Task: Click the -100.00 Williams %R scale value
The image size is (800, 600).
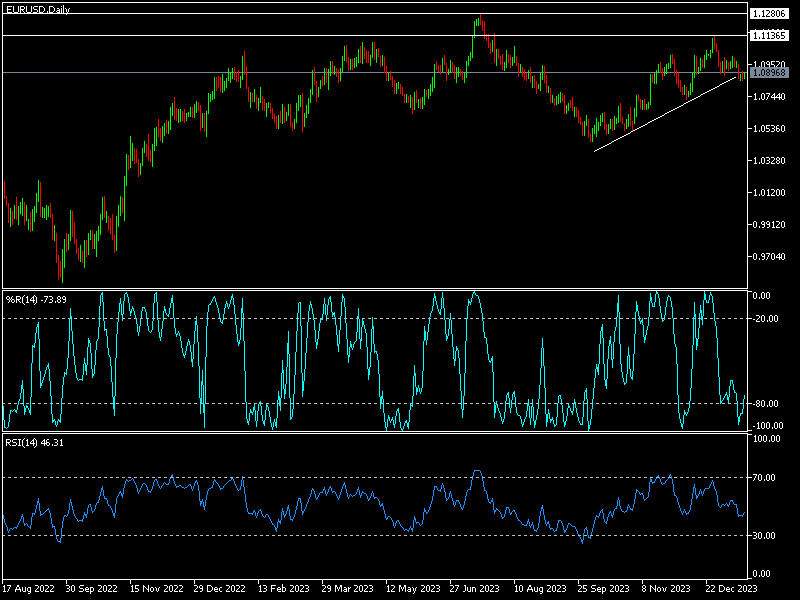Action: coord(767,426)
